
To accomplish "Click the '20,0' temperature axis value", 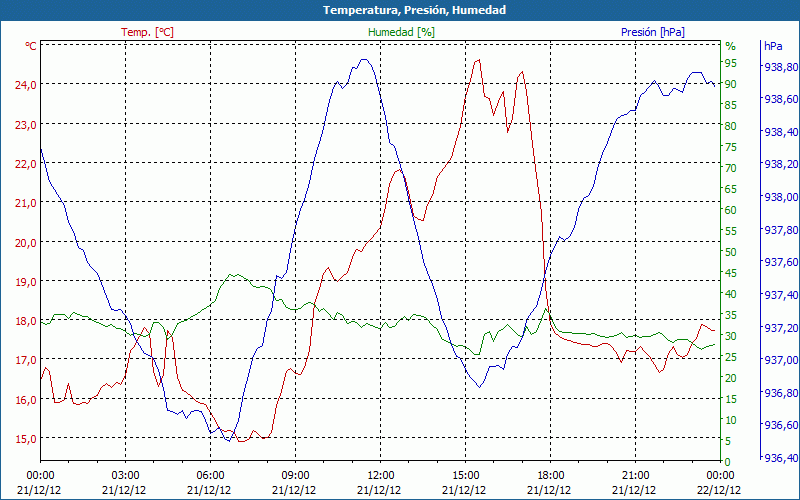I will [x=26, y=242].
